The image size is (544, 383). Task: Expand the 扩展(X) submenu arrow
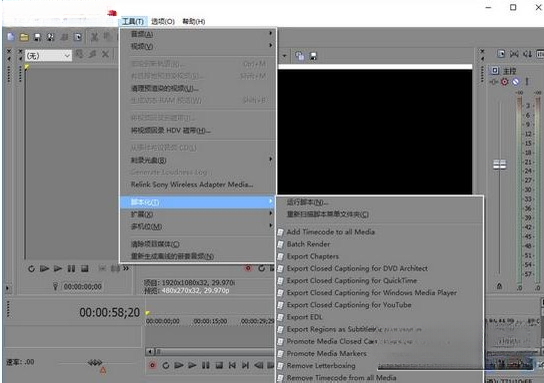click(x=270, y=213)
